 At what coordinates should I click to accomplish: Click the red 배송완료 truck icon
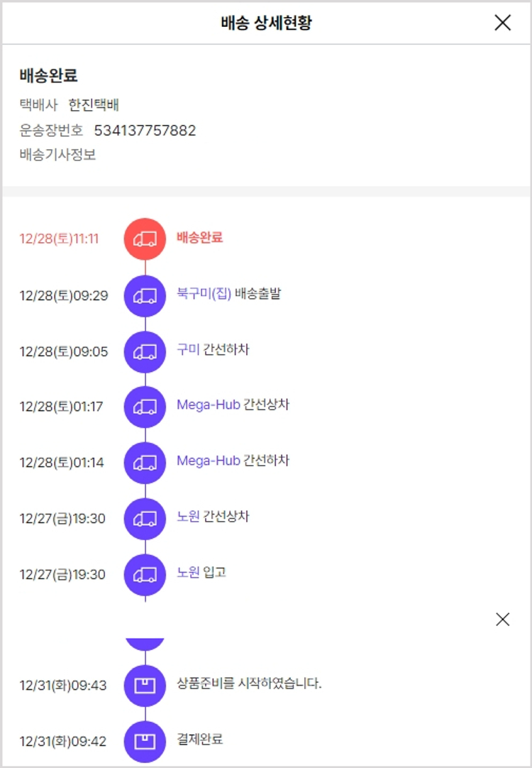(145, 238)
